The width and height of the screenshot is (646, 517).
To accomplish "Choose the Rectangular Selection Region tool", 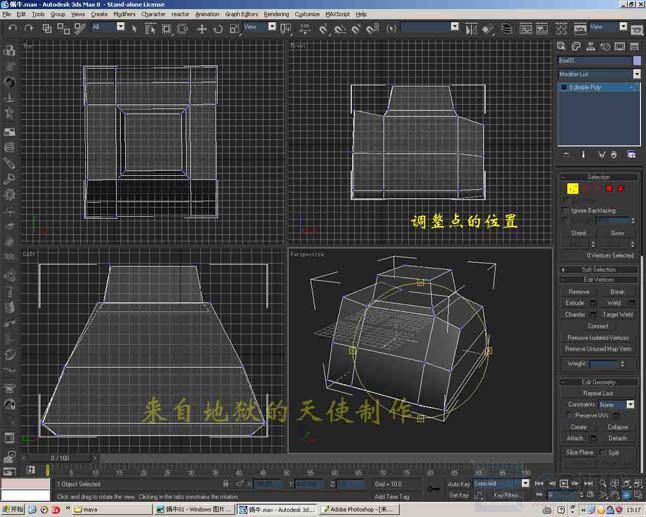I will pyautogui.click(x=166, y=29).
